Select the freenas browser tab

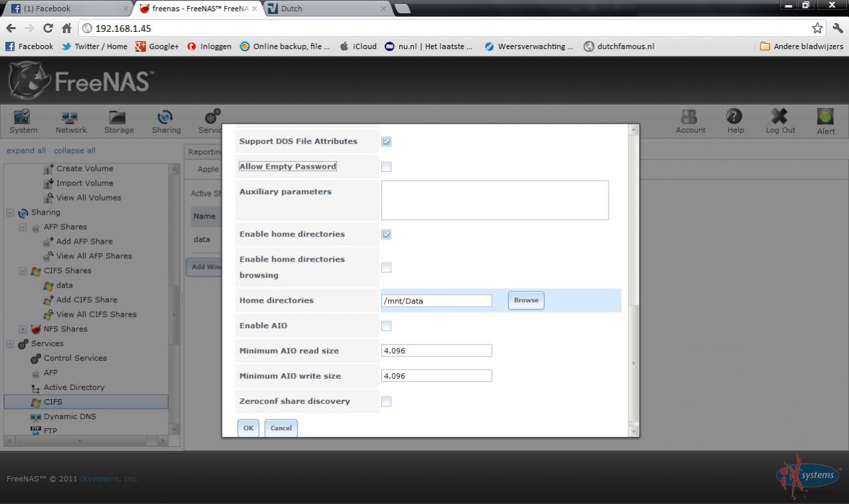click(198, 9)
